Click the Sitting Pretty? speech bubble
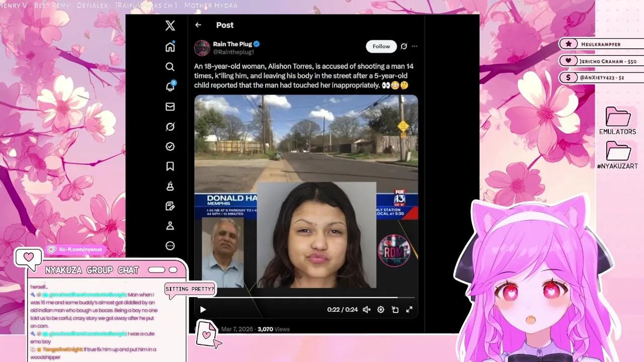Image resolution: width=644 pixels, height=362 pixels. pos(190,289)
